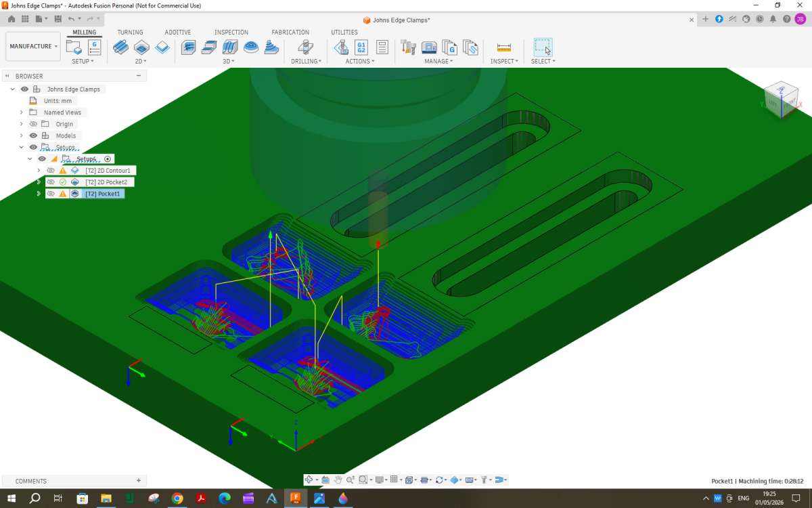Click the Undo arrow
The width and height of the screenshot is (812, 508).
pos(72,19)
